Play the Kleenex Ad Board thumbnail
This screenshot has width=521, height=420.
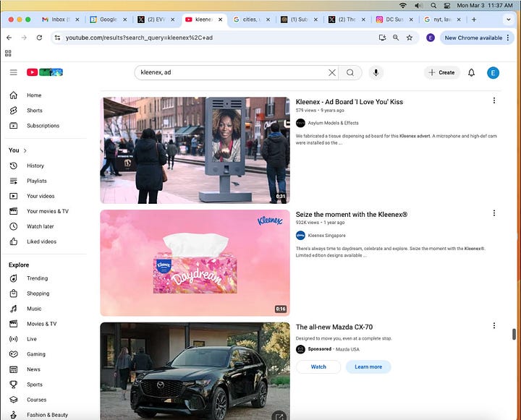[195, 150]
